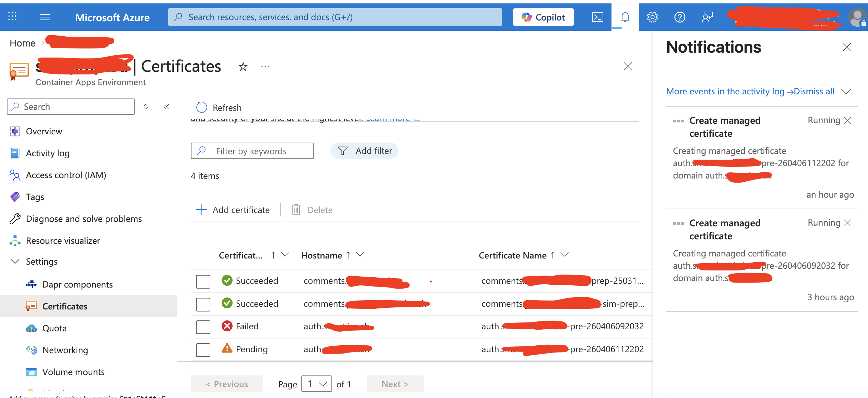This screenshot has width=868, height=398.
Task: Open the Cloud Shell icon
Action: [x=597, y=17]
